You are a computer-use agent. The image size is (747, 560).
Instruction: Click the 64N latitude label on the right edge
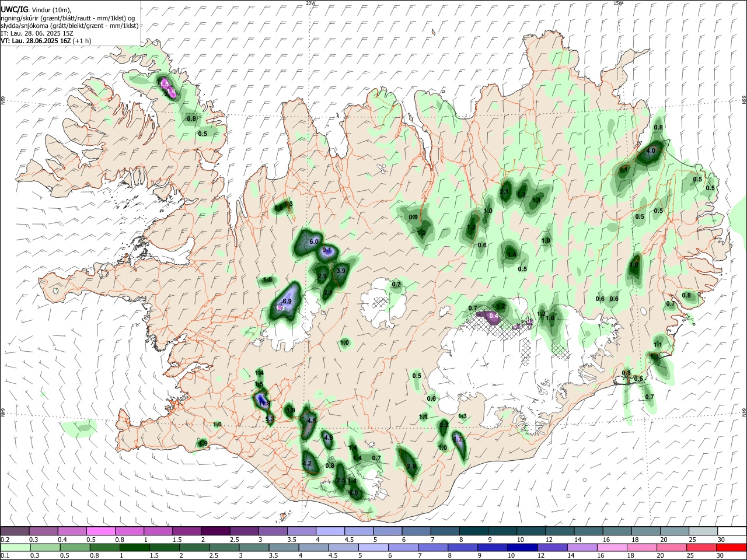(x=744, y=411)
